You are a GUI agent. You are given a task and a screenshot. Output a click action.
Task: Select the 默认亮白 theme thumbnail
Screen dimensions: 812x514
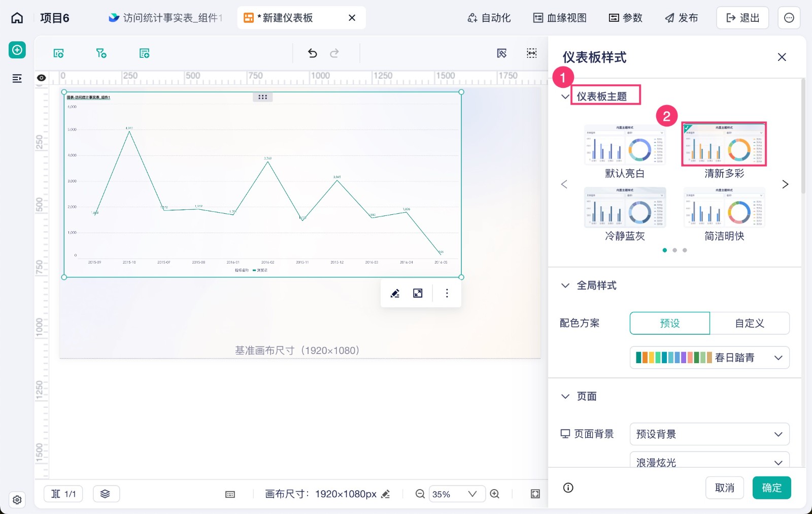point(625,145)
